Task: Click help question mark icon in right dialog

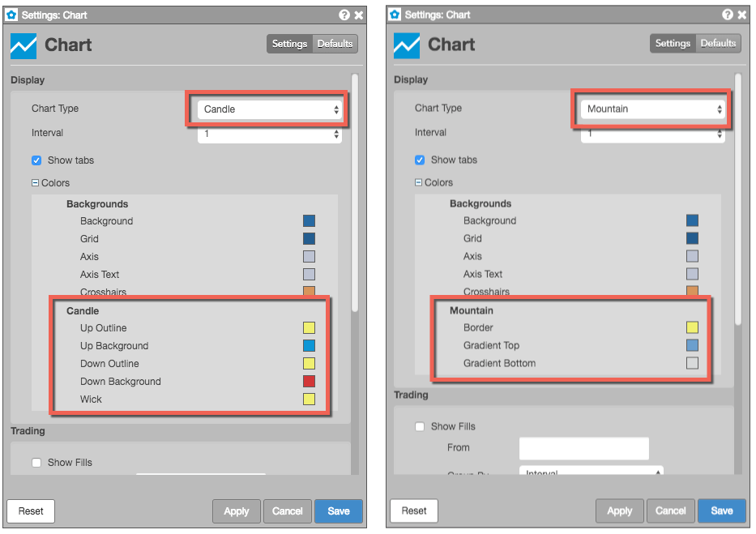Action: pyautogui.click(x=727, y=15)
